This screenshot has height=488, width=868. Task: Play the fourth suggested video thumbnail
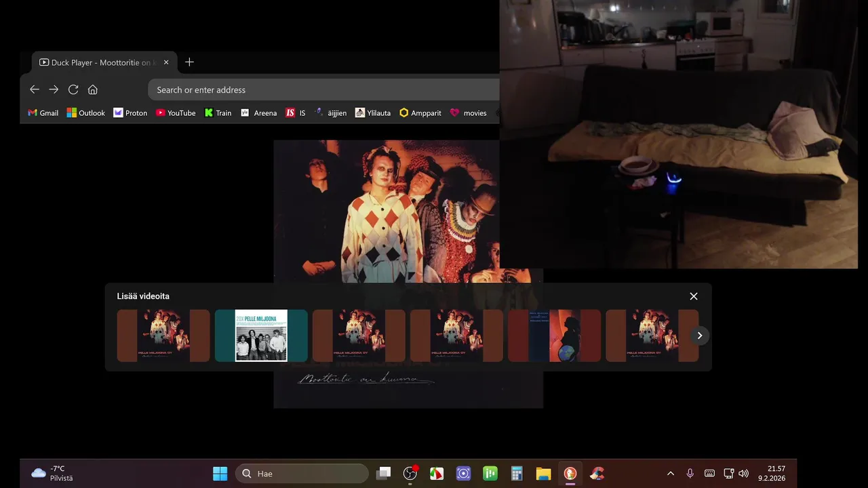click(x=456, y=335)
